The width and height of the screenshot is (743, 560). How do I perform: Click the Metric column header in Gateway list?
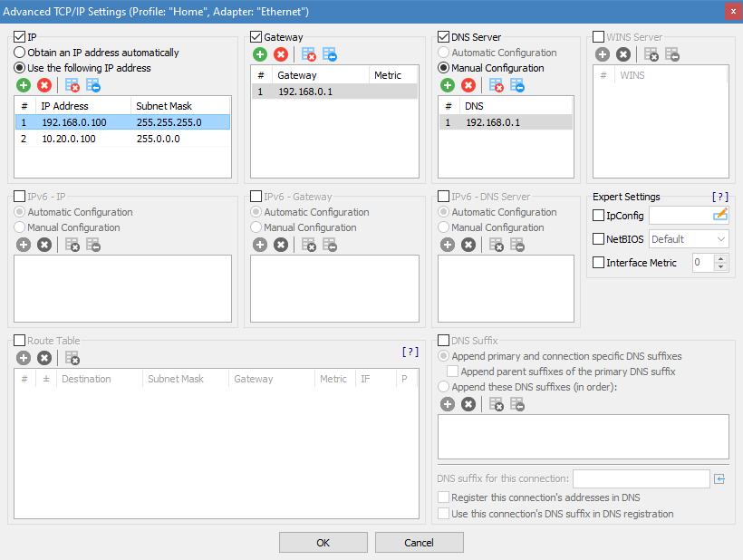(x=393, y=75)
